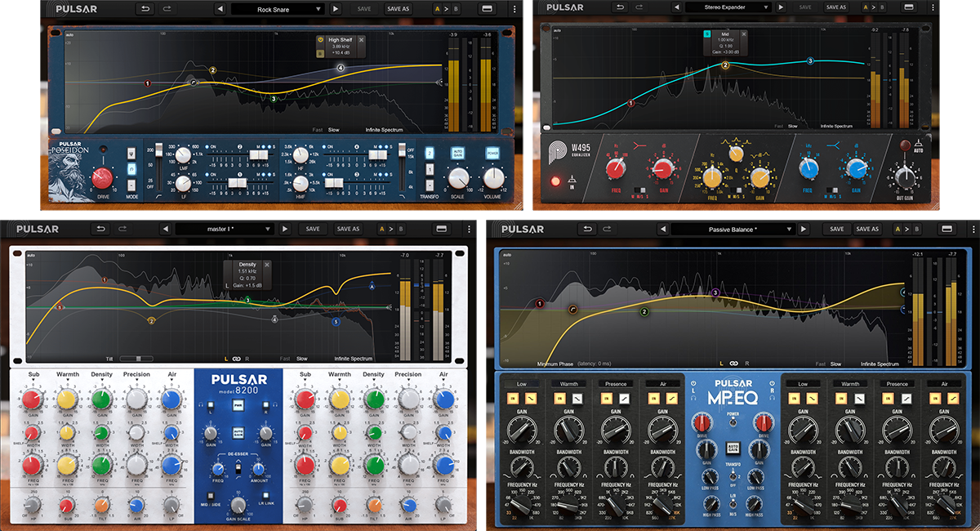Select EQ node 3 in MP-EQ graph
Viewport: 980px width, 531px height.
[715, 292]
